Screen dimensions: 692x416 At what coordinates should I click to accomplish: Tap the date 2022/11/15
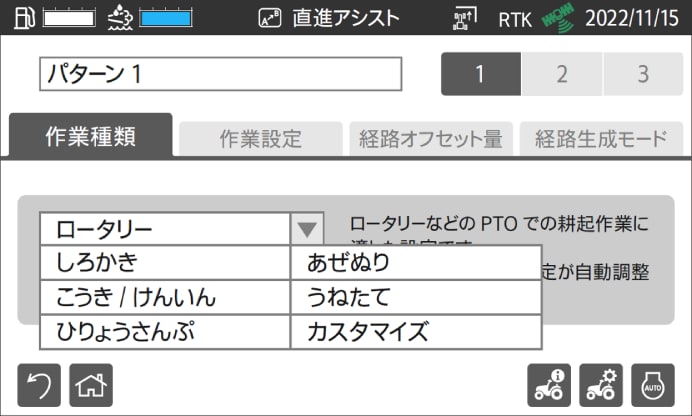pos(632,19)
